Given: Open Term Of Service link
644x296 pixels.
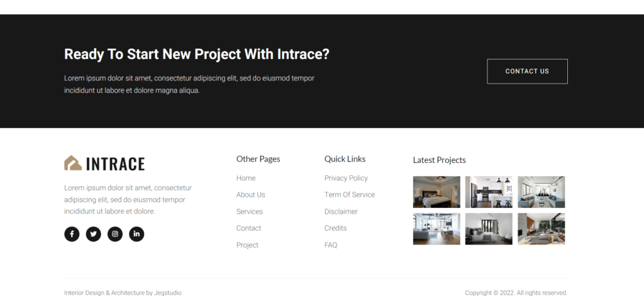Looking at the screenshot, I should pyautogui.click(x=350, y=195).
